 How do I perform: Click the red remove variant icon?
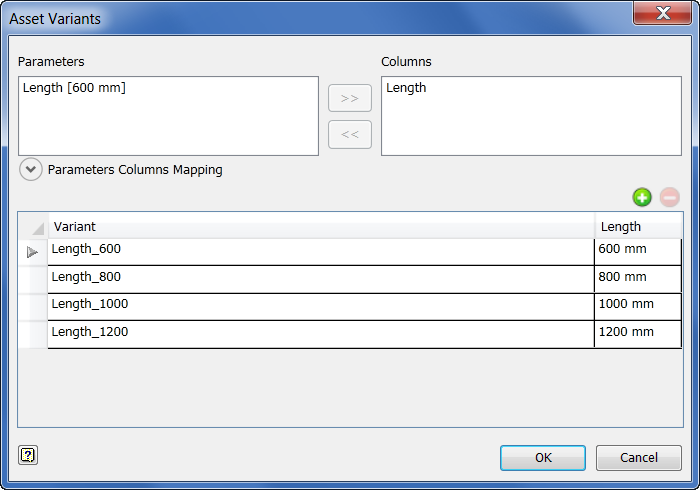[670, 197]
